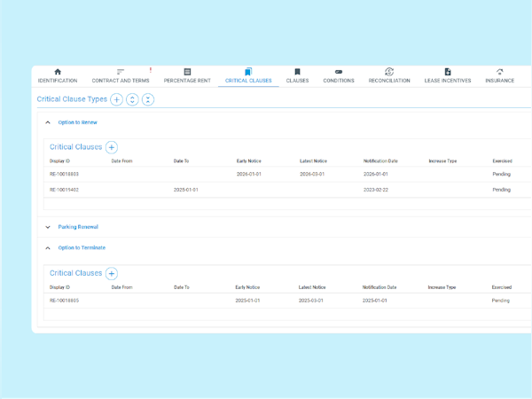This screenshot has height=399, width=532.
Task: Open the Conditions tab
Action: tap(339, 76)
